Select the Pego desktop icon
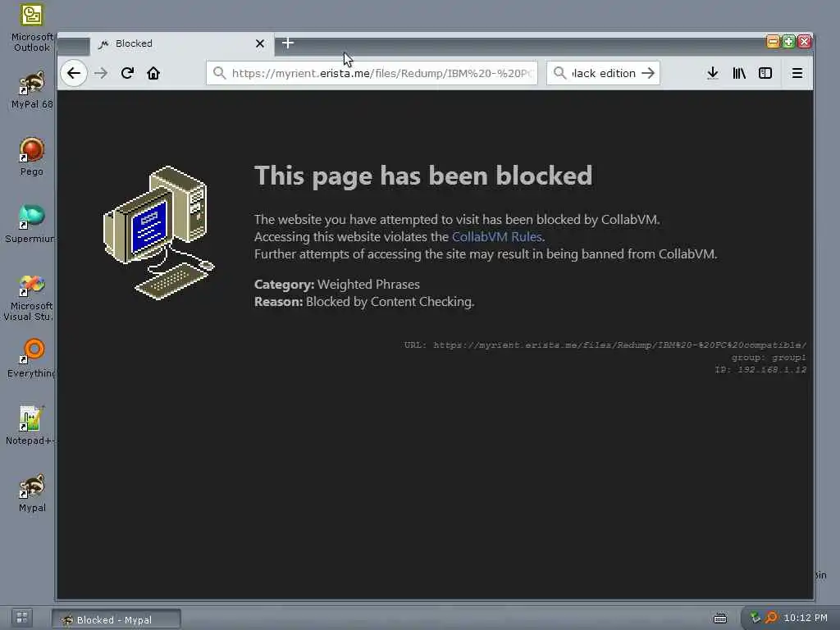 pyautogui.click(x=32, y=157)
